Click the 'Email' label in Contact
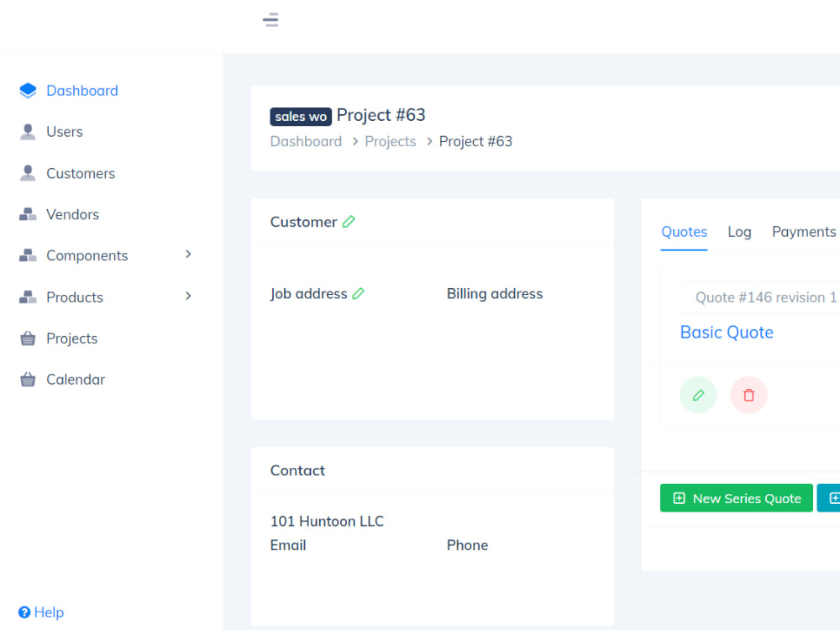840x630 pixels. [x=288, y=545]
